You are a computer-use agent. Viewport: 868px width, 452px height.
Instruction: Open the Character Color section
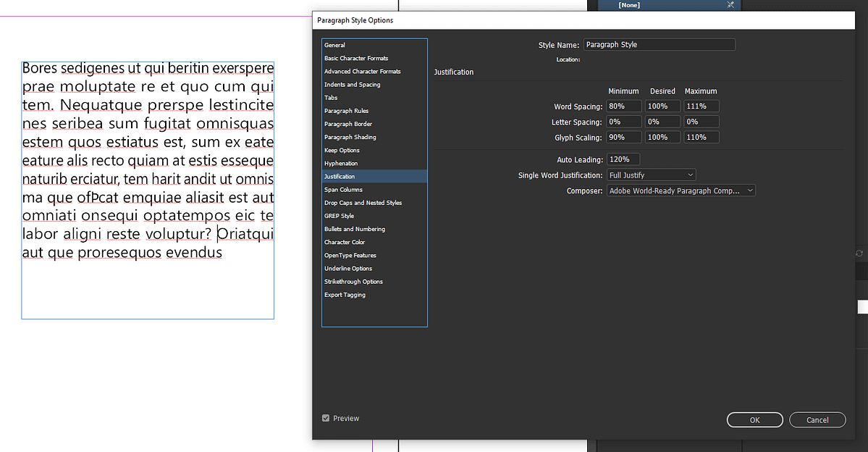pyautogui.click(x=345, y=242)
